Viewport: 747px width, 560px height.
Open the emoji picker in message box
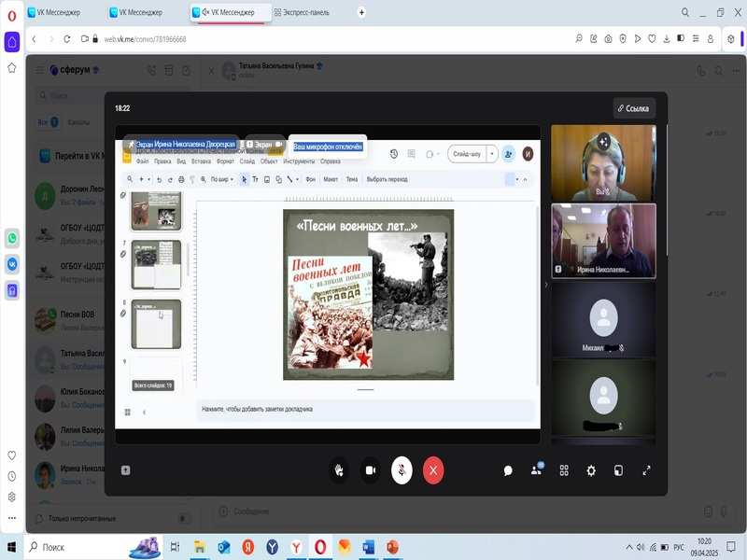click(708, 511)
